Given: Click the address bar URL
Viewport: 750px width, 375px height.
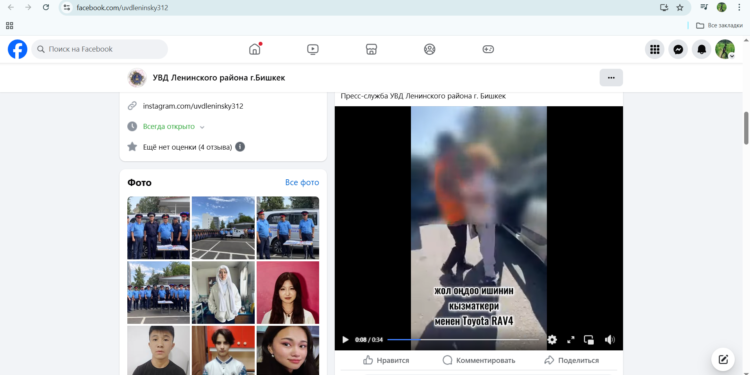Looking at the screenshot, I should pos(122,8).
